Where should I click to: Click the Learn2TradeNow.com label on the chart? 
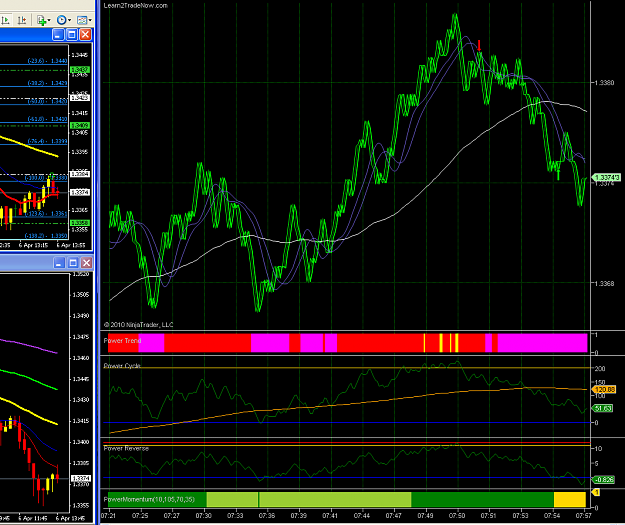[136, 6]
